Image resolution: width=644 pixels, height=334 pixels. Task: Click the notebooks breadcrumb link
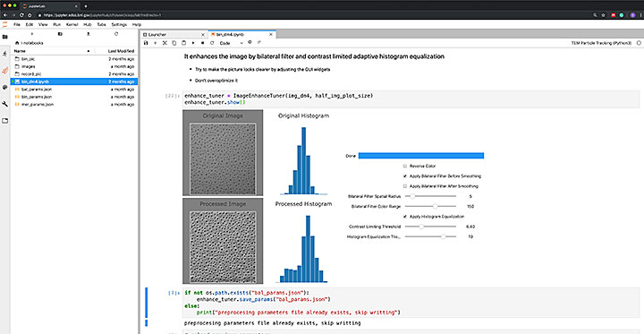33,43
